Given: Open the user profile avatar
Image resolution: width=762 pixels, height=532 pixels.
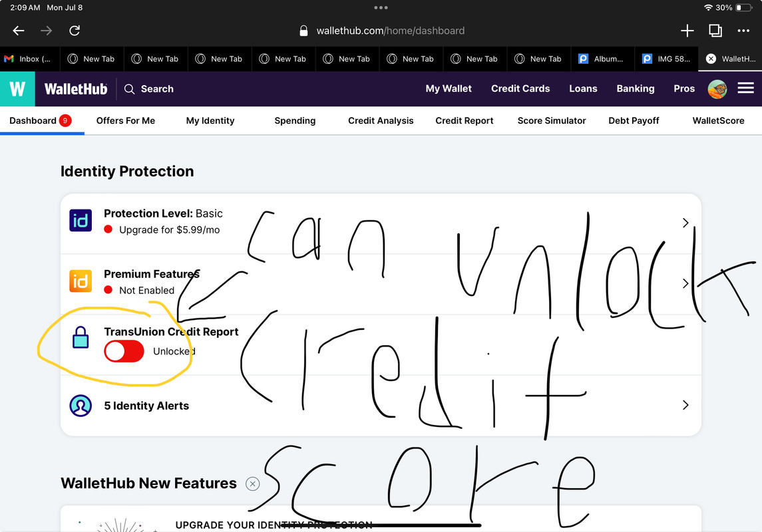Looking at the screenshot, I should (717, 89).
